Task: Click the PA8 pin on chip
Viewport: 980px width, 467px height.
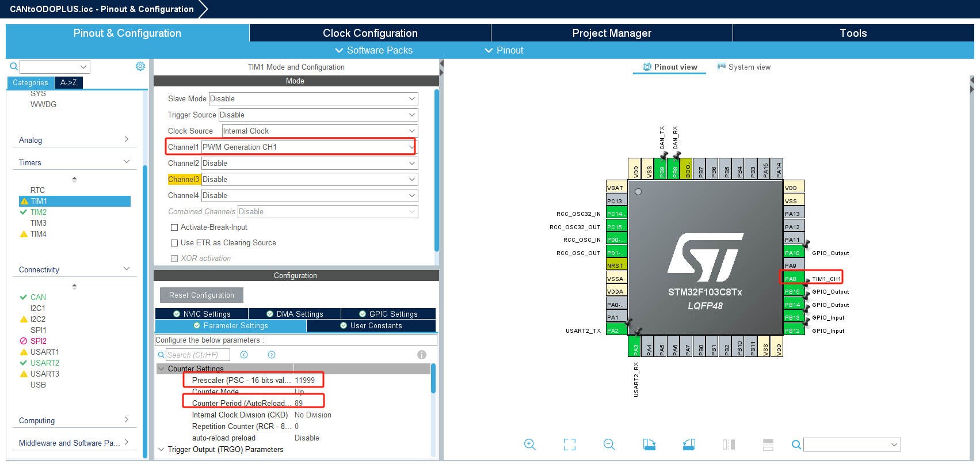Action: 794,279
